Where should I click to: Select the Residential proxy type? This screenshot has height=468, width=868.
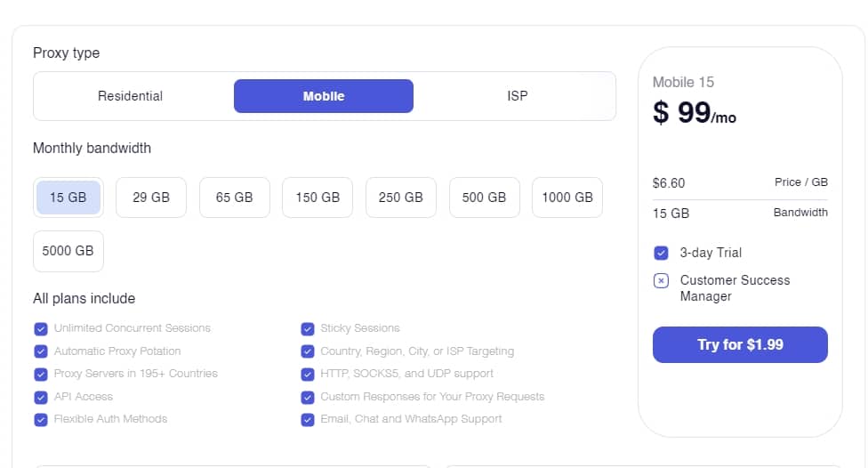[130, 96]
